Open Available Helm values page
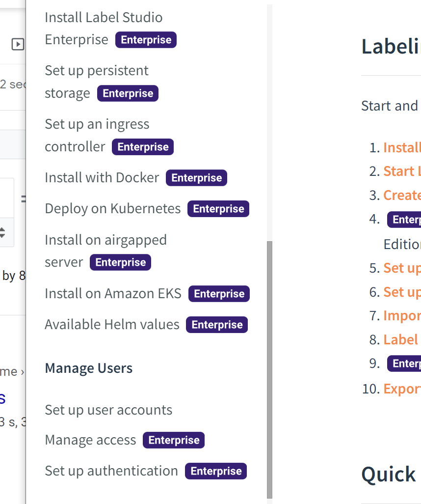 [112, 325]
